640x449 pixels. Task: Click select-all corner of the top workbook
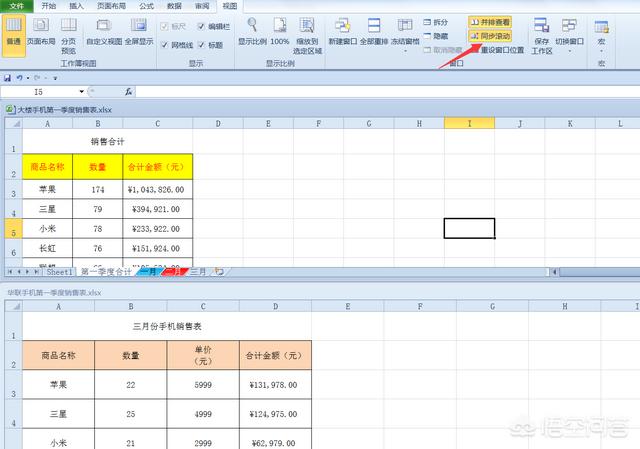(x=13, y=123)
